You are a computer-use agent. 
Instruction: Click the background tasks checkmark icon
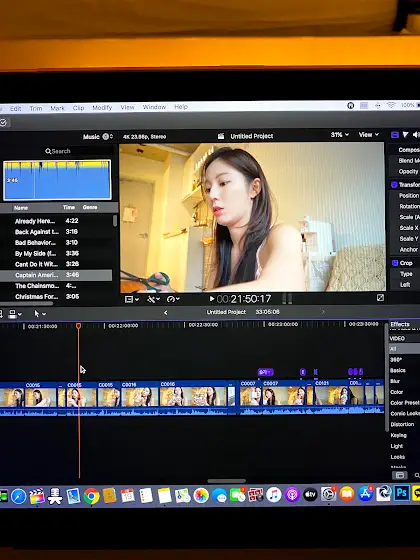pyautogui.click(x=3, y=123)
